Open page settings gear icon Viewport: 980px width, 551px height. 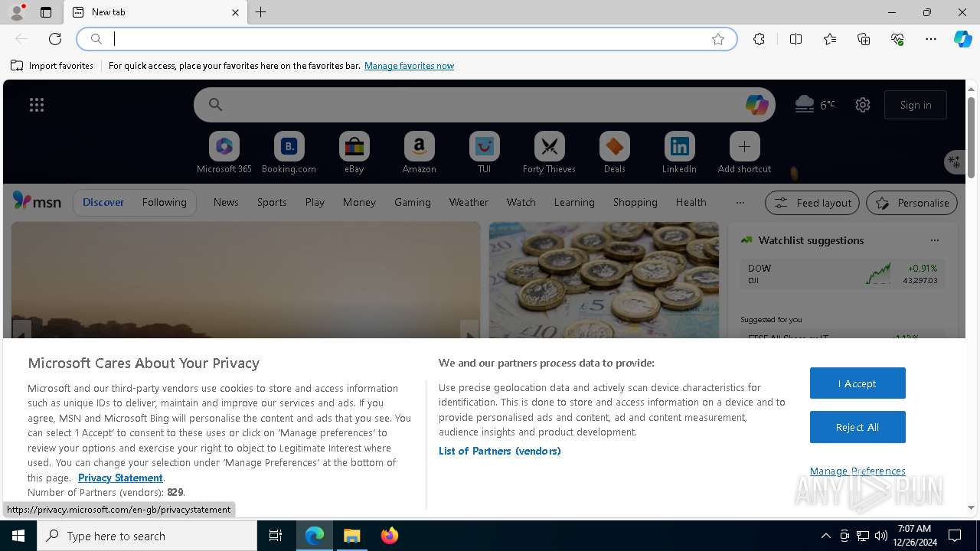[x=863, y=105]
